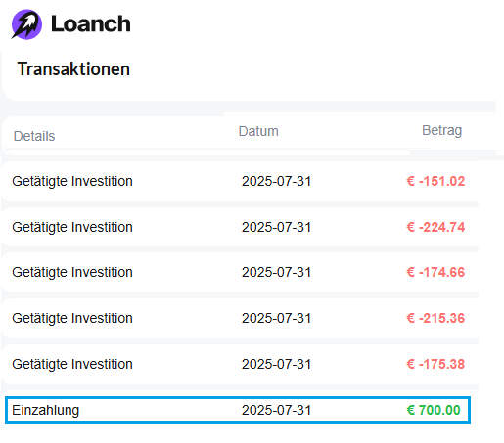The height and width of the screenshot is (443, 504).
Task: Click the € -175.38 amount
Action: coord(435,364)
